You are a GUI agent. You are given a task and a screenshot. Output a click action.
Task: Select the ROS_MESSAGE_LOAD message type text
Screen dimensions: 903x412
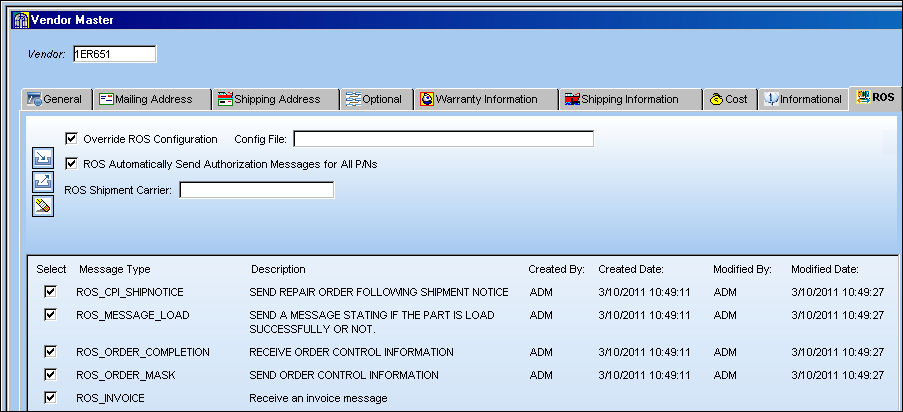(132, 315)
